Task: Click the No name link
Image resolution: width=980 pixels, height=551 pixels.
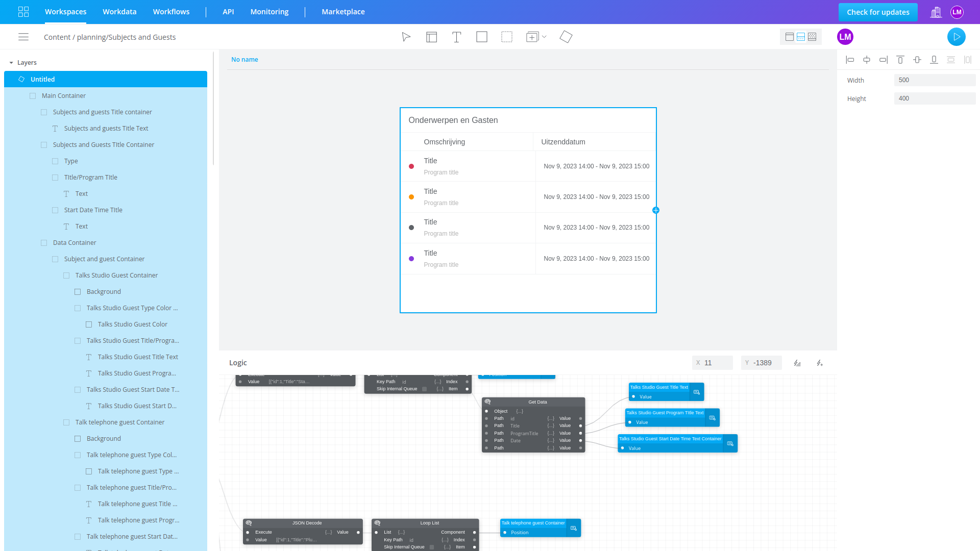Action: click(244, 60)
